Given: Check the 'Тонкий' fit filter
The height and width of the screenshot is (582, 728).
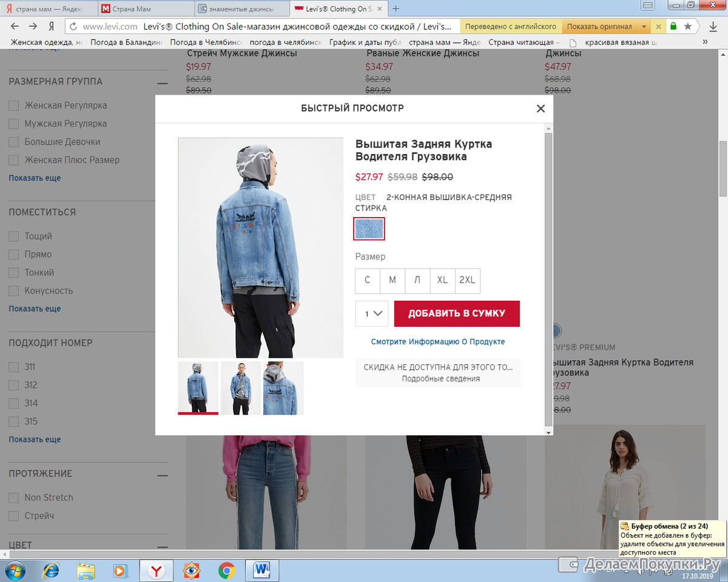Looking at the screenshot, I should coord(13,273).
